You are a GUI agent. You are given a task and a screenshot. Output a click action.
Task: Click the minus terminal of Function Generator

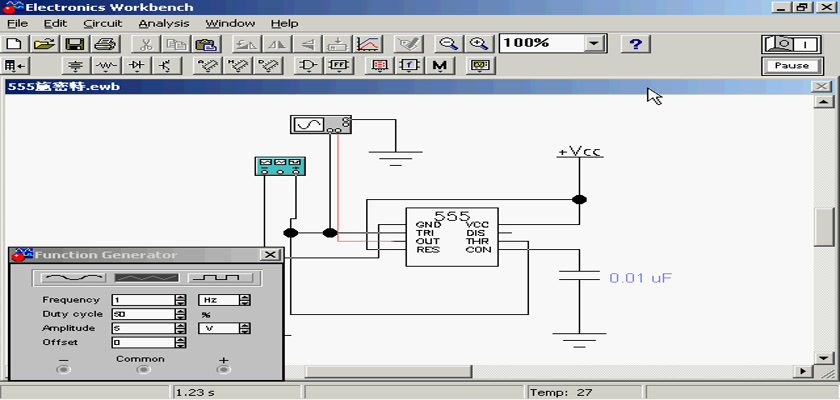click(64, 369)
